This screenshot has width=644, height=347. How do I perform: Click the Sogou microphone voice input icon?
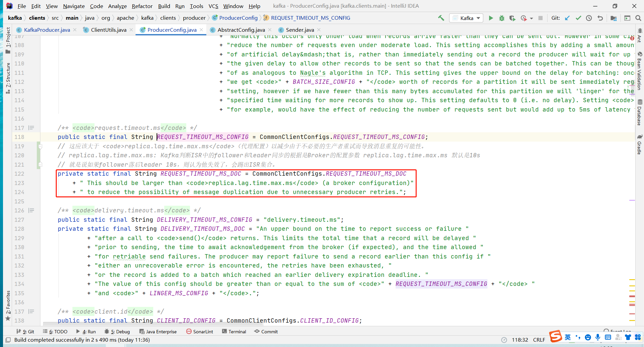598,337
